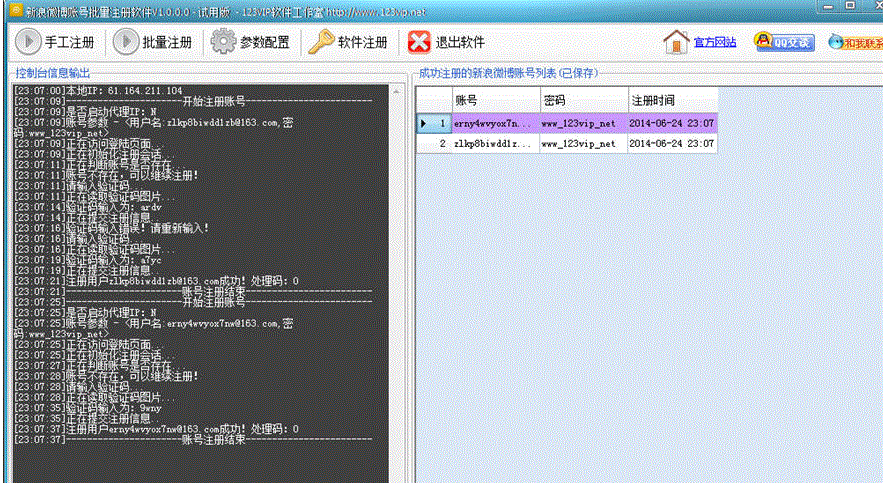Click the password cell in row 2
This screenshot has height=483, width=883.
584,144
